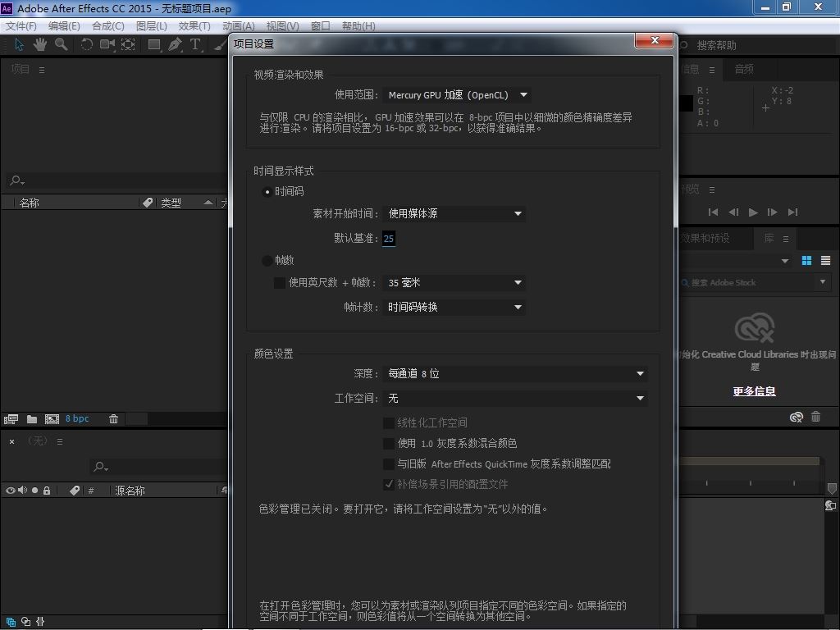Viewport: 840px width, 630px height.
Task: Open the 合成(C) Composition menu
Action: (x=108, y=25)
